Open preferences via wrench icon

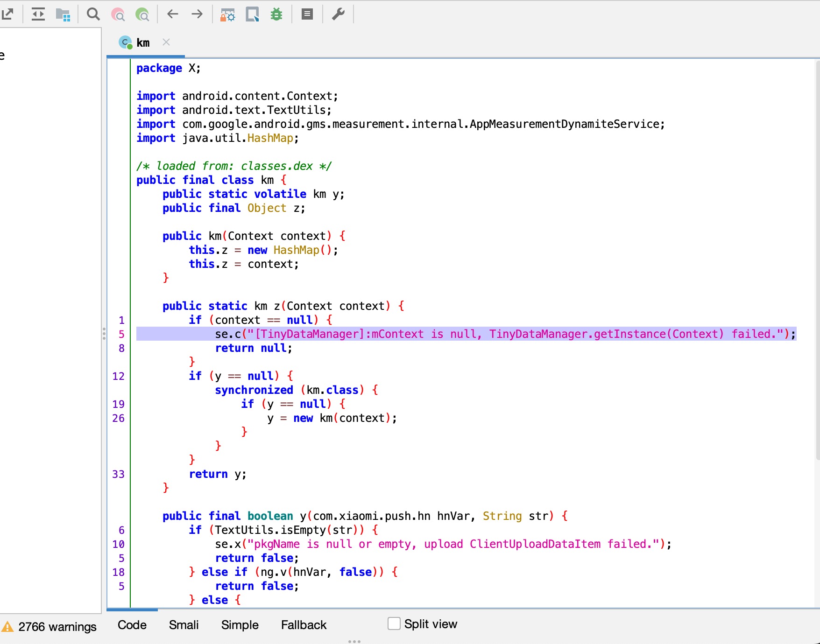[x=338, y=14]
